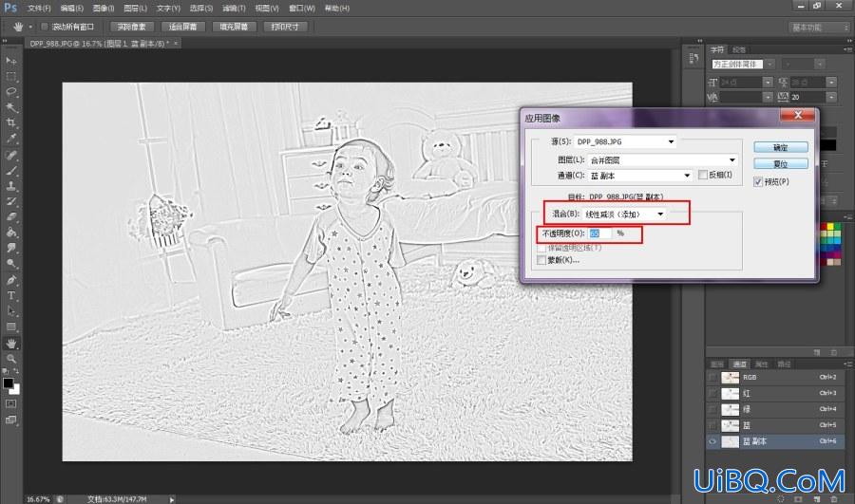This screenshot has height=504, width=855.
Task: Open the channels panel flyout menu
Action: 846,364
